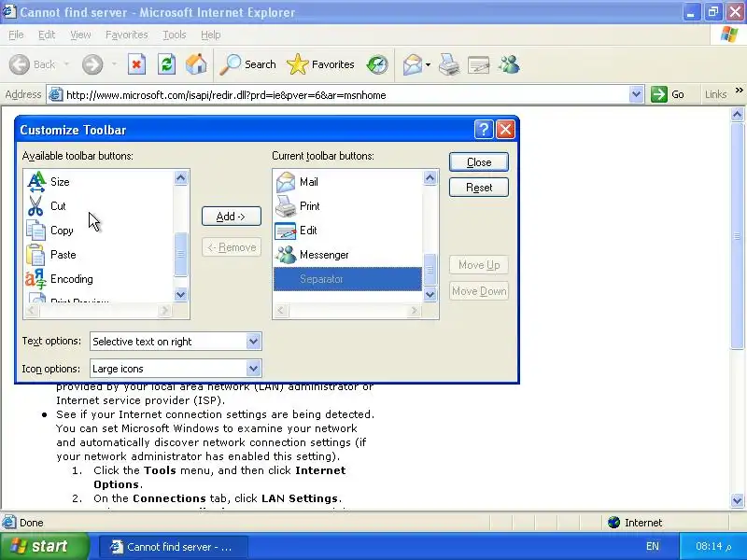Click the Windows Start button
Screen dimensions: 747x560
(44, 546)
